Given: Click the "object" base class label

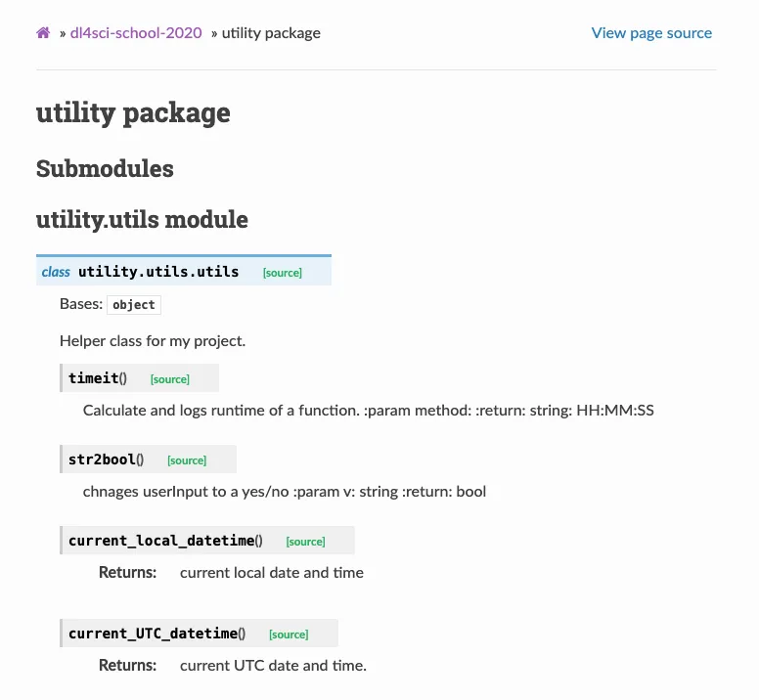Looking at the screenshot, I should tap(134, 305).
